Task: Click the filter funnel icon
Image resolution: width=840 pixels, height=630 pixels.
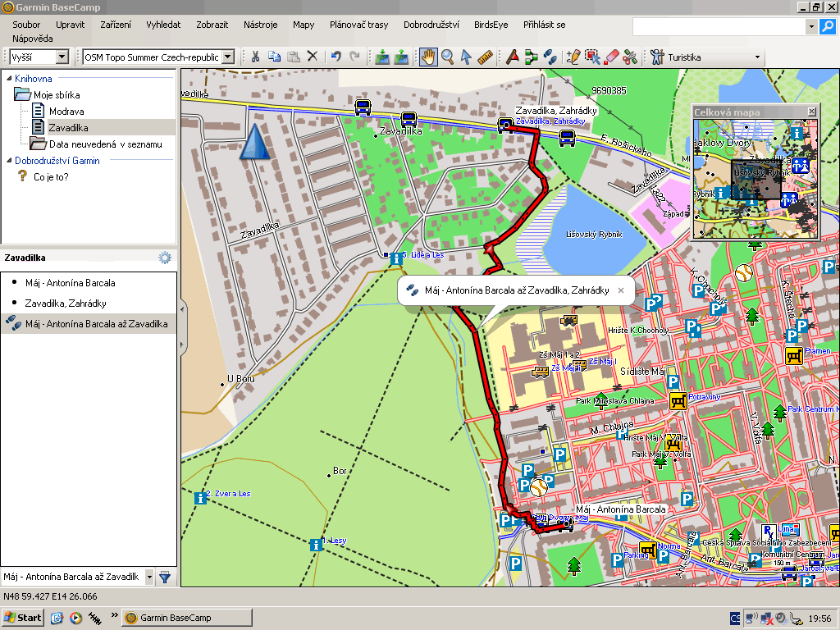Action: 165,577
